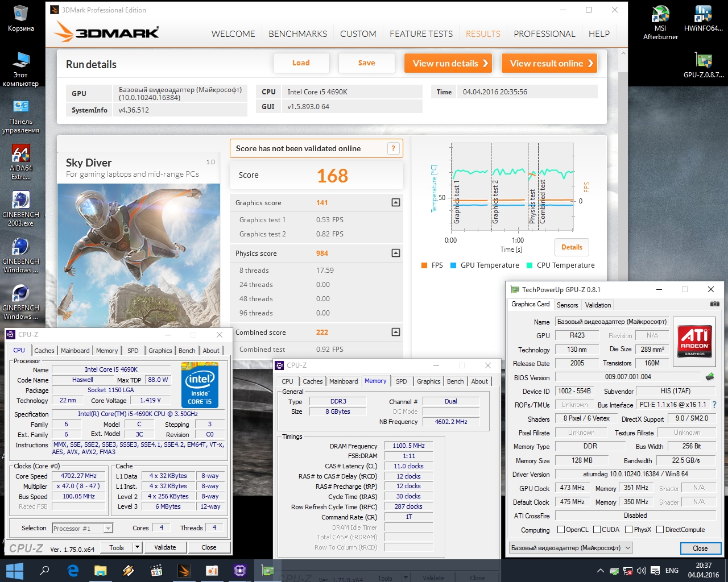728x582 pixels.
Task: Click the 3DMark logo
Action: coord(107,32)
